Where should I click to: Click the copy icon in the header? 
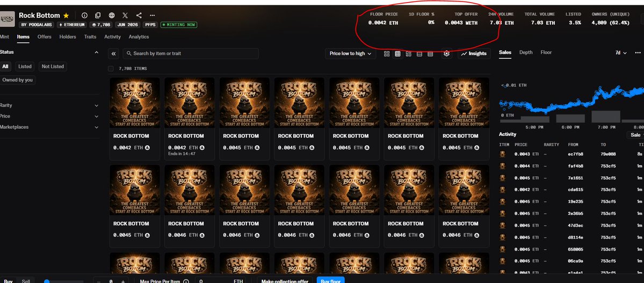coord(98,16)
